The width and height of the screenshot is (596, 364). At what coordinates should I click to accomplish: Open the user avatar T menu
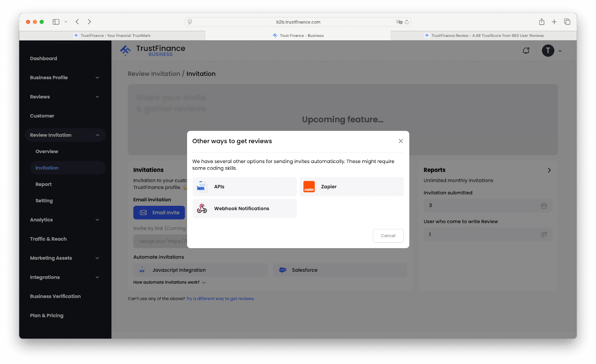(x=548, y=51)
